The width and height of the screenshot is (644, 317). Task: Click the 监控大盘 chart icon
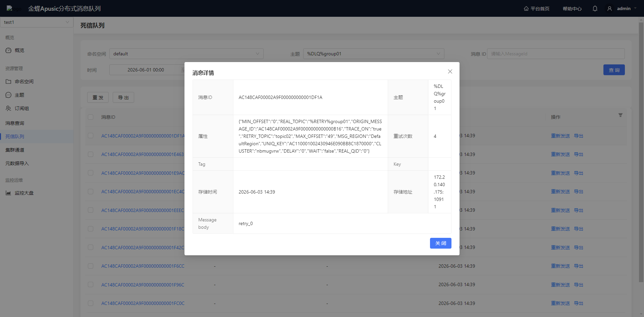(8, 193)
